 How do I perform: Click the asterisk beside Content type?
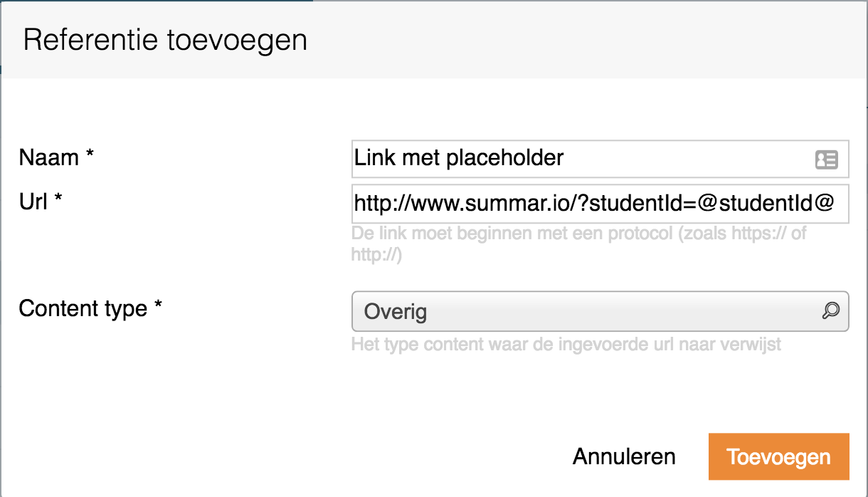point(158,308)
